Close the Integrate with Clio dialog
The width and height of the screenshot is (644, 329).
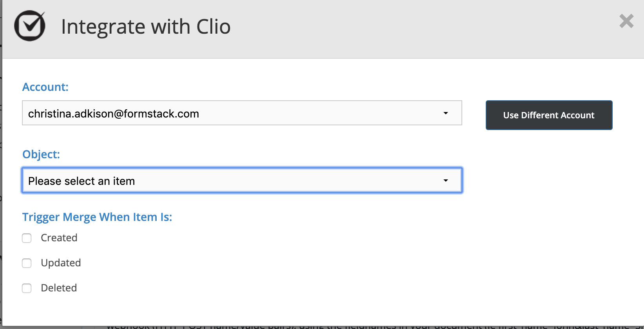click(626, 21)
